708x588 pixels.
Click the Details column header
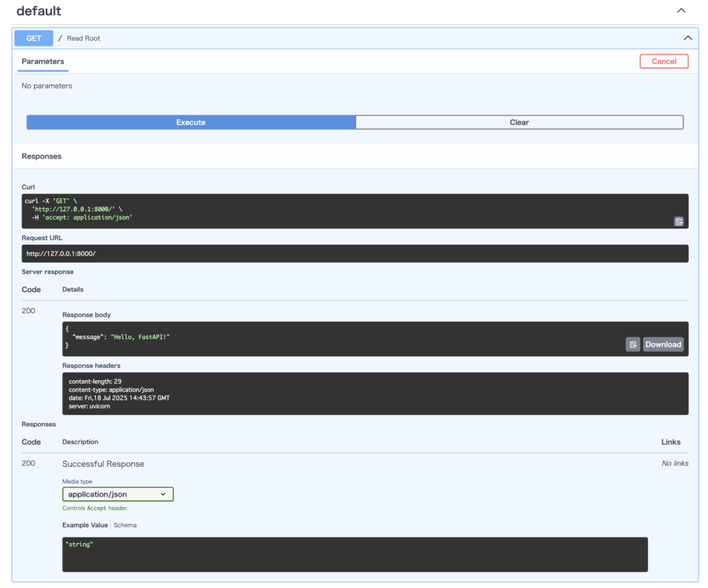(73, 289)
